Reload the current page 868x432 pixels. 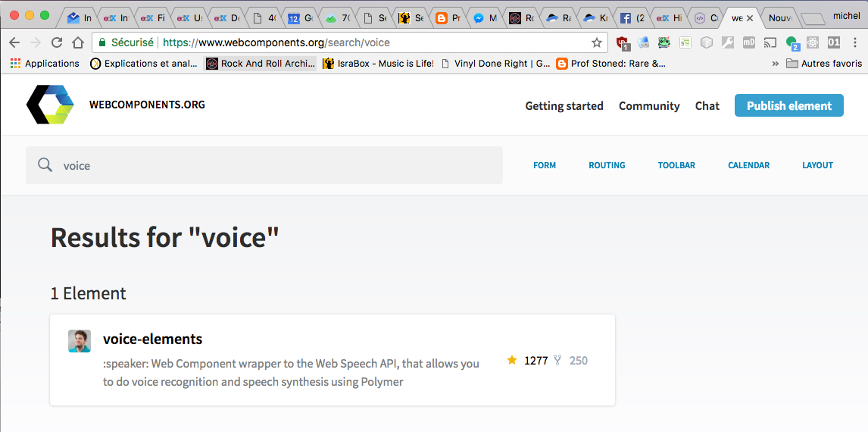click(x=57, y=42)
